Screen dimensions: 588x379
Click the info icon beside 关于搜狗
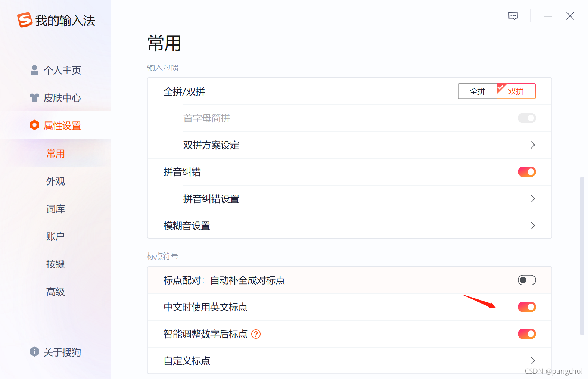click(34, 351)
